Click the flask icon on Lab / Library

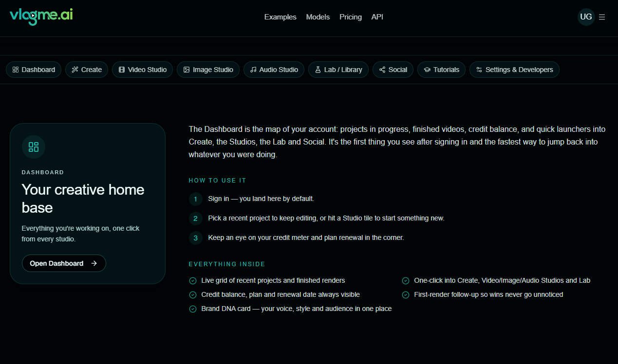[318, 70]
